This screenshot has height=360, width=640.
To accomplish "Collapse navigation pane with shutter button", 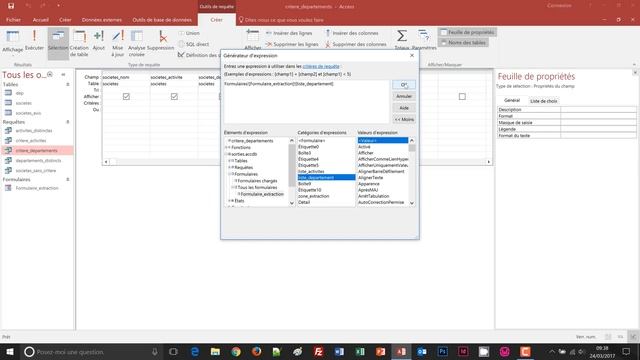I will coord(63,75).
